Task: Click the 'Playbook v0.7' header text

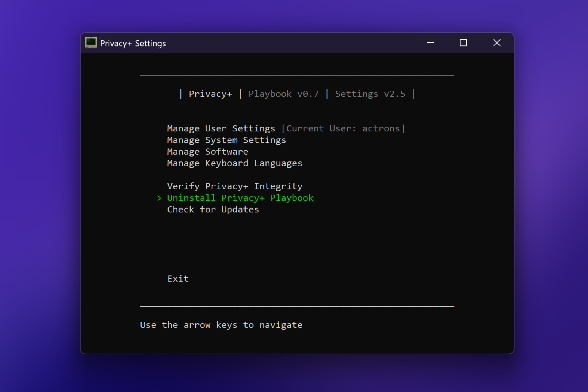Action: click(x=283, y=94)
